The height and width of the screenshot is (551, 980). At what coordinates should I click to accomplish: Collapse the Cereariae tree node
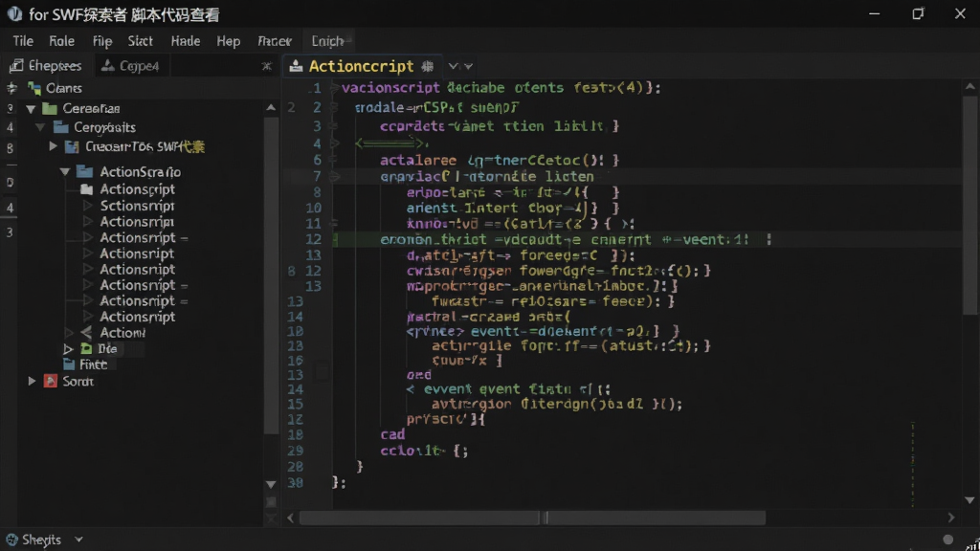pos(31,109)
